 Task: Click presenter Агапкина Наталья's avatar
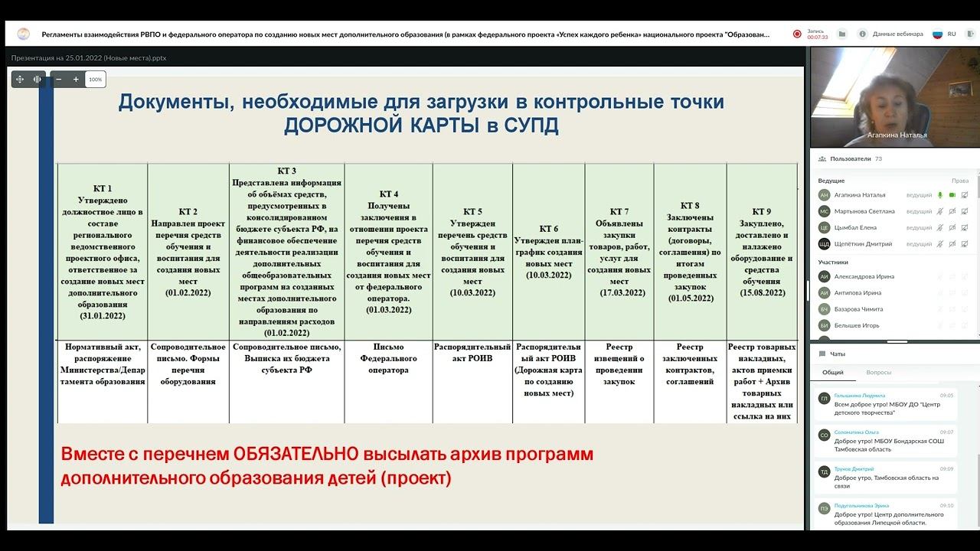pos(825,195)
